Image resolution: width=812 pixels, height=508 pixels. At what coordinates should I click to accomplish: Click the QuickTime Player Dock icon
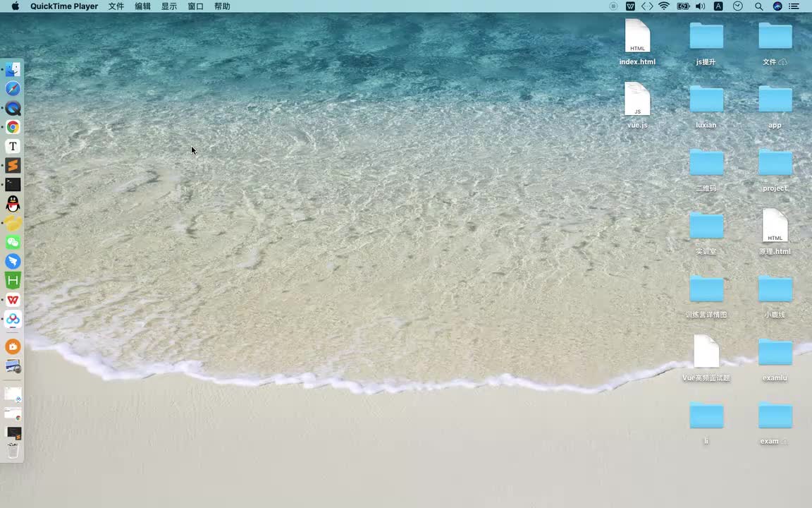13,108
